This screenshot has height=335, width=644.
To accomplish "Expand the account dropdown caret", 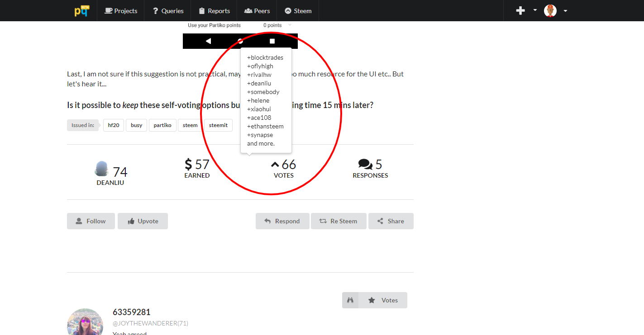I will click(565, 11).
